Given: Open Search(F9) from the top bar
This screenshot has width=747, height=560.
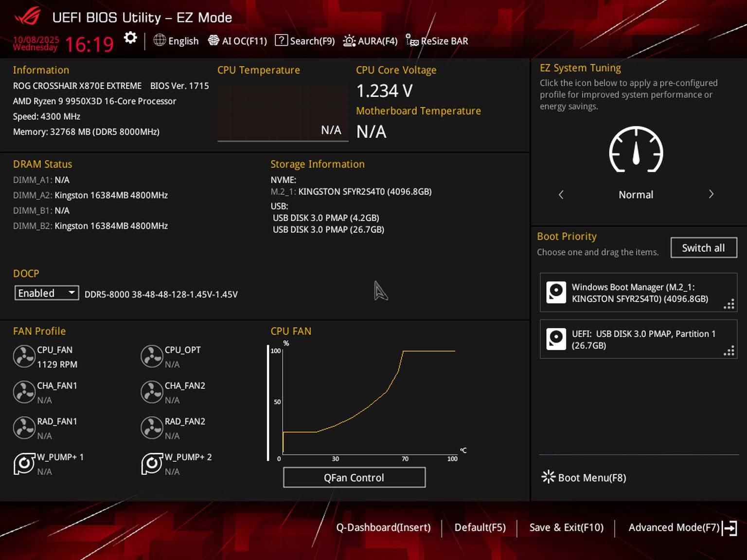Looking at the screenshot, I should [305, 41].
